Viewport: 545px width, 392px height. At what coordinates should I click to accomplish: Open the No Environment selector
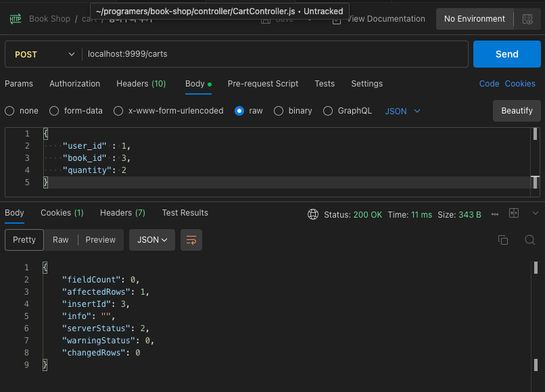point(475,19)
